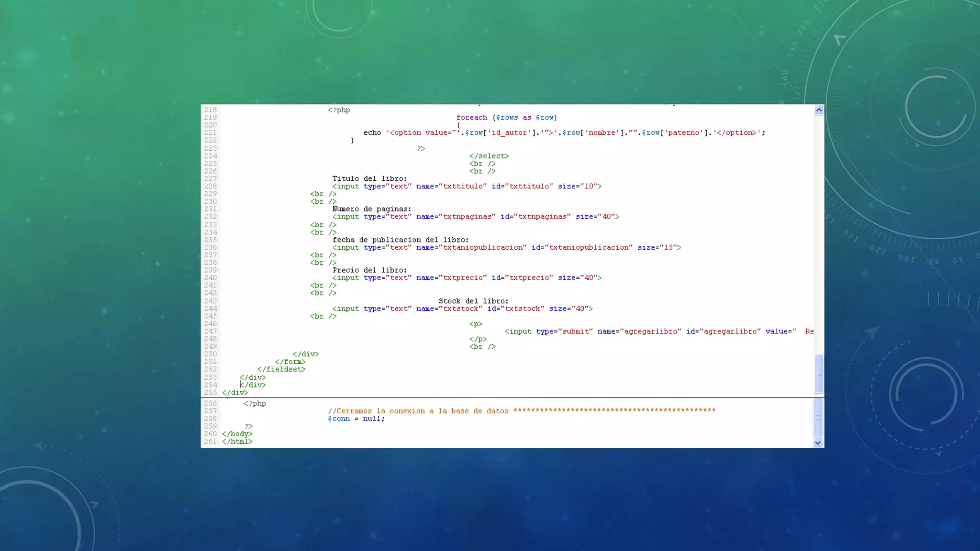The image size is (980, 551).
Task: Click the agregarlibro submit input name value
Action: 651,331
